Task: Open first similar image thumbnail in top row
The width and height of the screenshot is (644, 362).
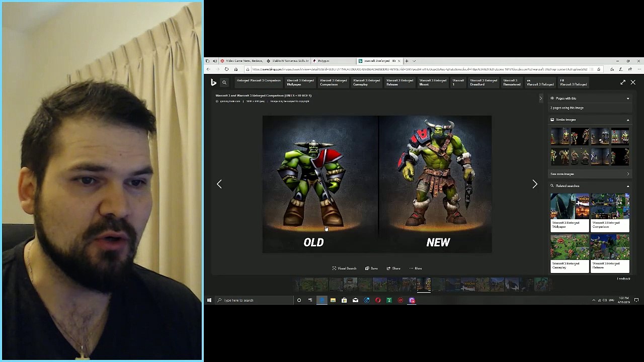Action: coord(559,136)
